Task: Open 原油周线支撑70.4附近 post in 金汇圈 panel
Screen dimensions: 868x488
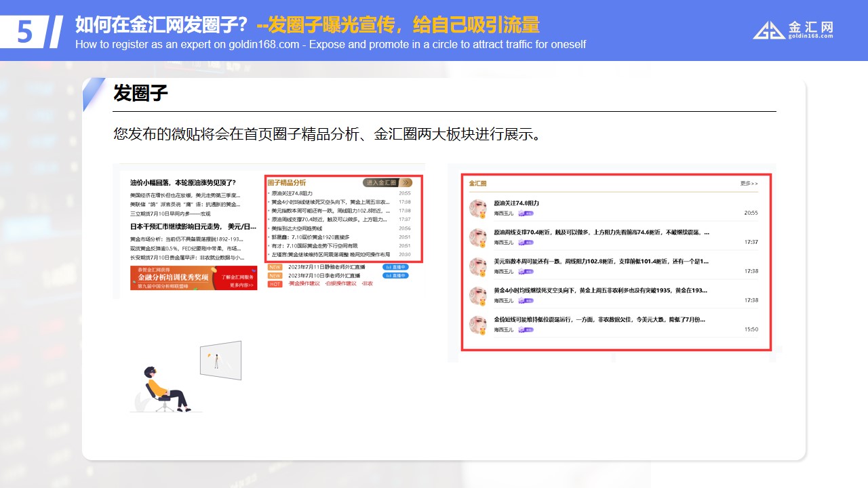Action: click(x=601, y=232)
